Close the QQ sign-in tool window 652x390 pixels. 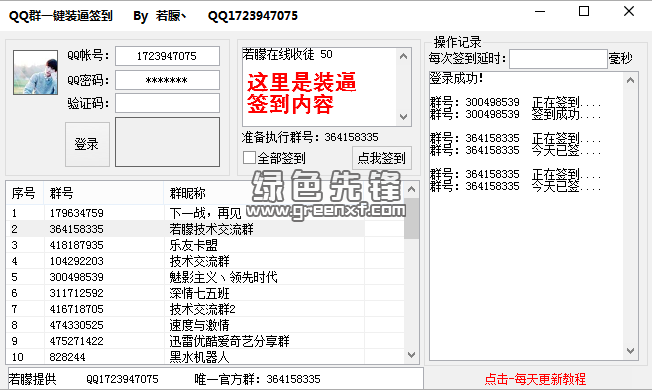tap(629, 12)
